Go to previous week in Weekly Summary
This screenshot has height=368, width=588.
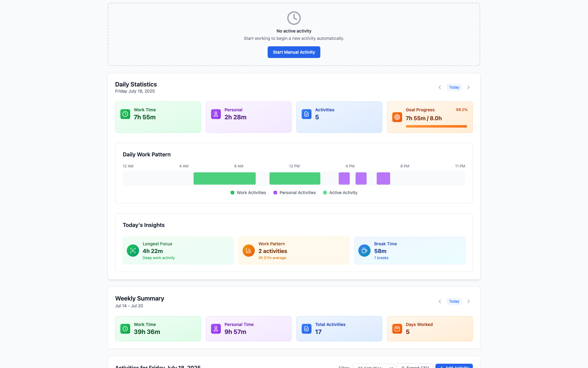[x=440, y=301]
